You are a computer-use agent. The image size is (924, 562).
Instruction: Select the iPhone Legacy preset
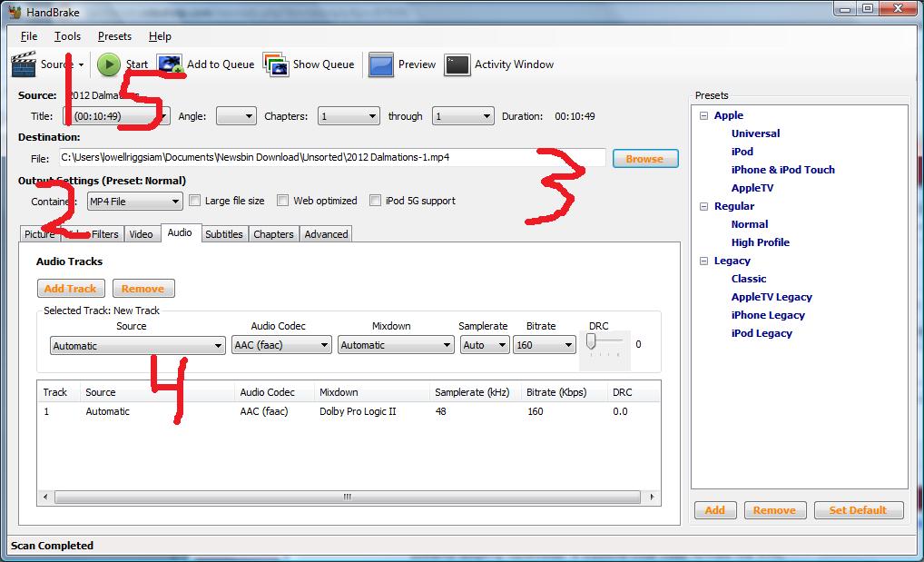click(x=768, y=315)
